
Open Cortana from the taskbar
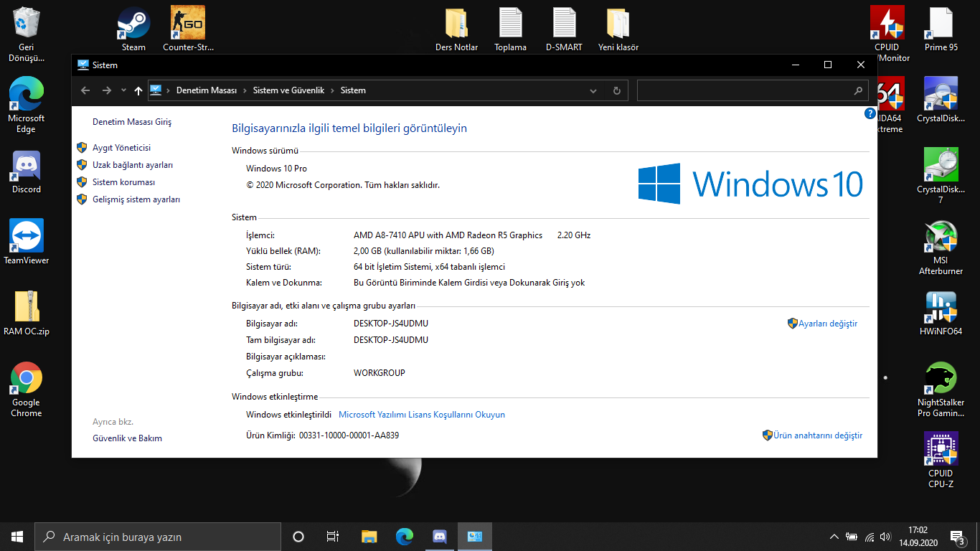[x=298, y=537]
